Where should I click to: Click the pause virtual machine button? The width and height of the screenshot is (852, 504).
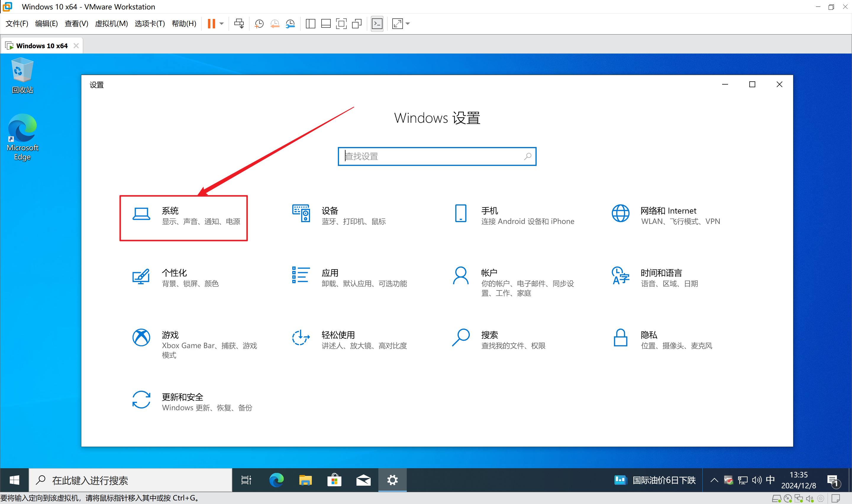coord(211,24)
